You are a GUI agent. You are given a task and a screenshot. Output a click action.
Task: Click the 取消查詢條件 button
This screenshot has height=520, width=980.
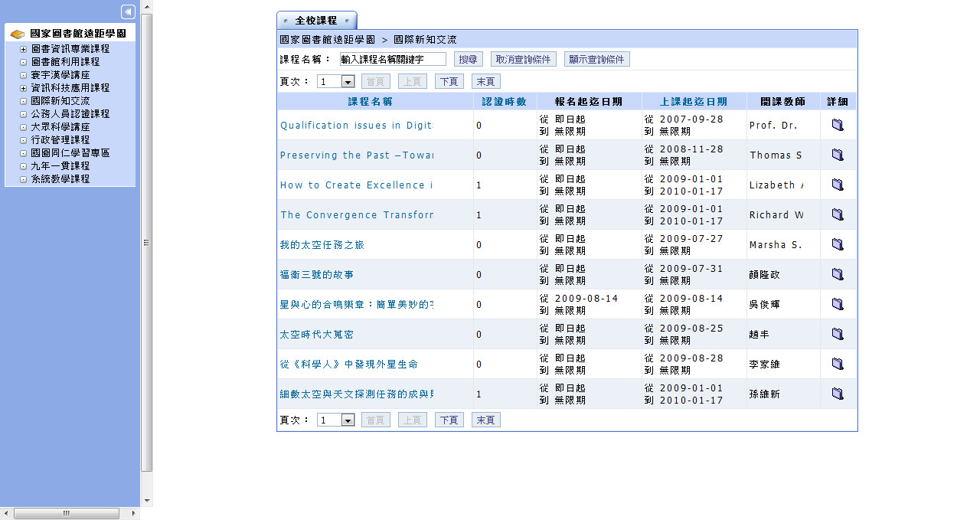pos(523,59)
